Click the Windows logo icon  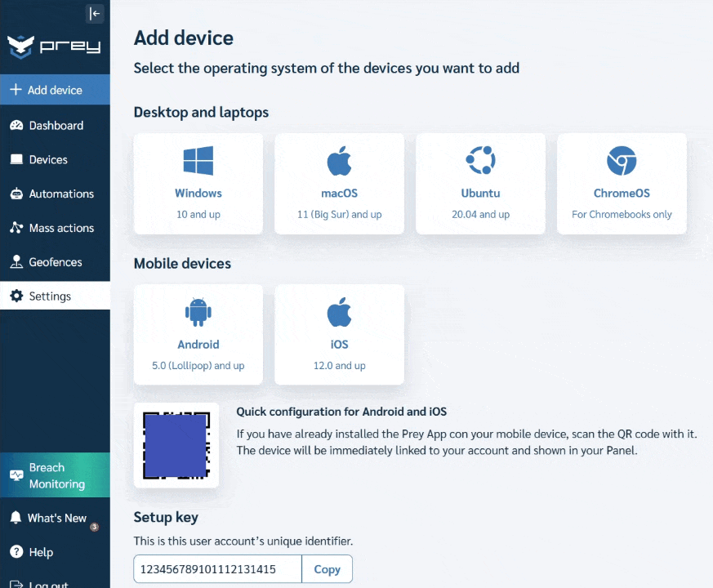(x=198, y=161)
